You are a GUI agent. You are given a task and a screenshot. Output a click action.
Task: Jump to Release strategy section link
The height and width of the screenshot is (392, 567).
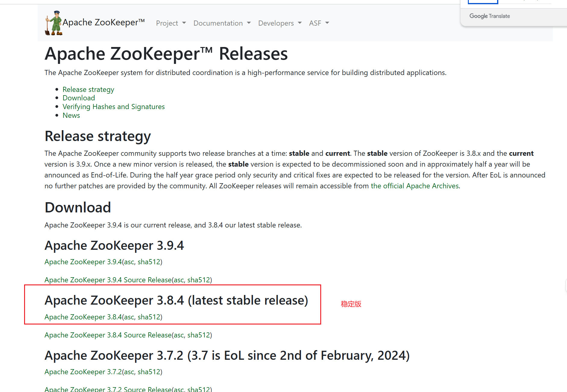coord(88,89)
